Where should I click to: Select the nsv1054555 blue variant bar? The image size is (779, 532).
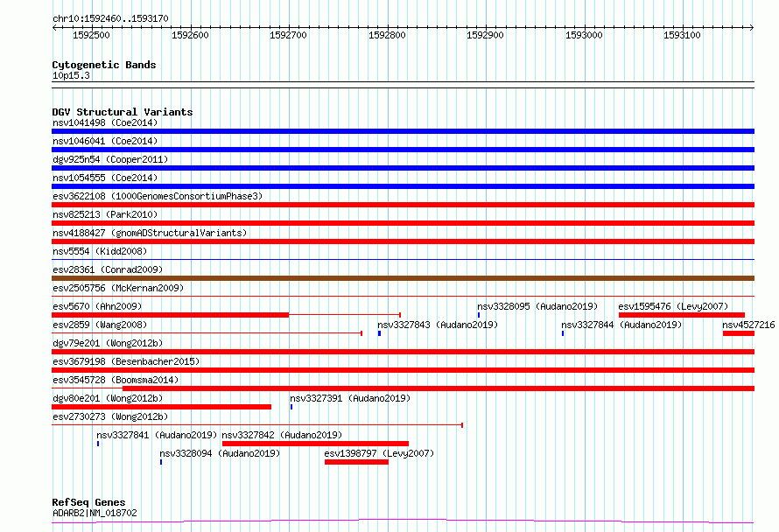[x=403, y=186]
